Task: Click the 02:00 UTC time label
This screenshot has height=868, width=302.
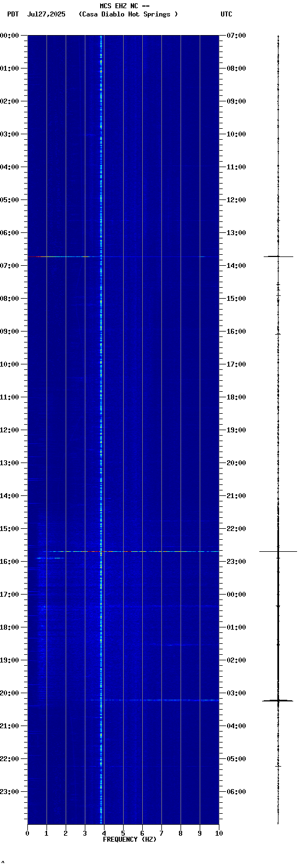Action: pyautogui.click(x=236, y=660)
